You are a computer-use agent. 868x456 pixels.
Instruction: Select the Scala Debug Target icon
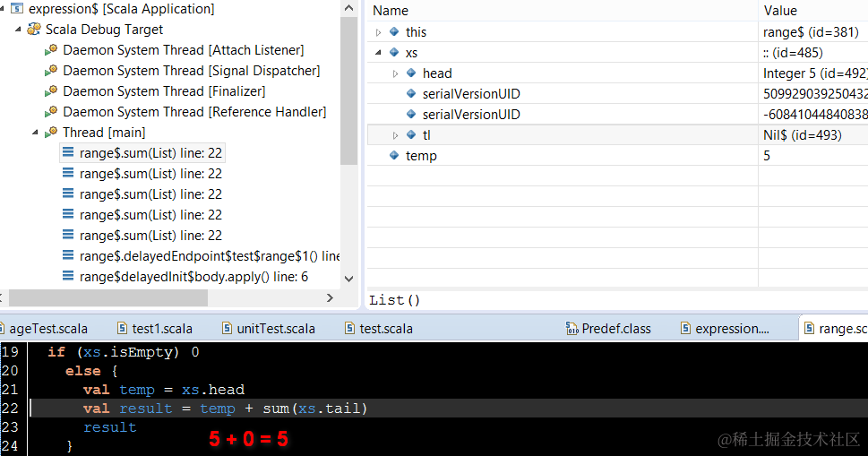34,29
